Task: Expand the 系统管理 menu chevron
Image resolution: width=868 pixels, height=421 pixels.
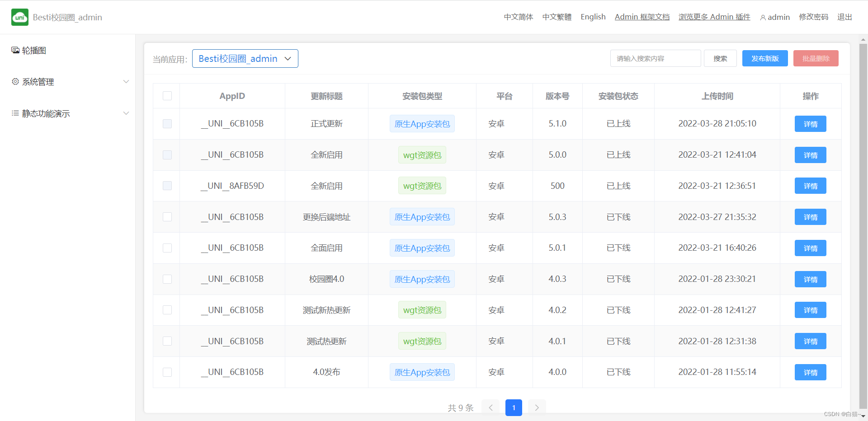Action: pyautogui.click(x=126, y=82)
